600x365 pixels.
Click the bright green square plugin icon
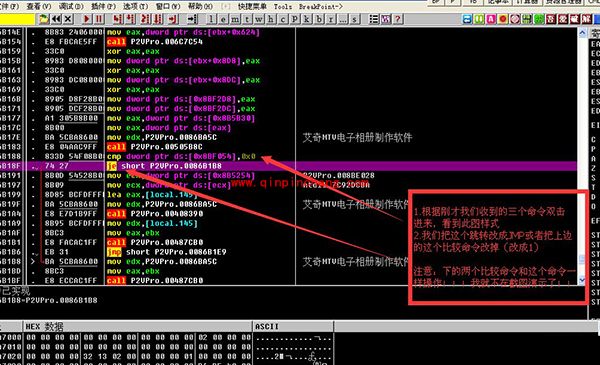click(539, 19)
